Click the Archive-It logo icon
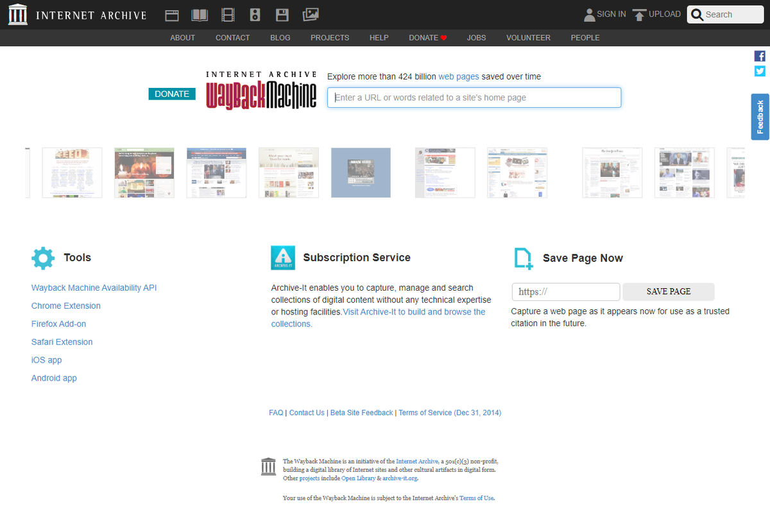 click(283, 257)
